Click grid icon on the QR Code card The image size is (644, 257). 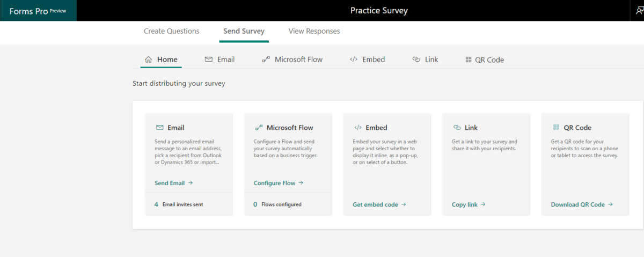tap(555, 128)
